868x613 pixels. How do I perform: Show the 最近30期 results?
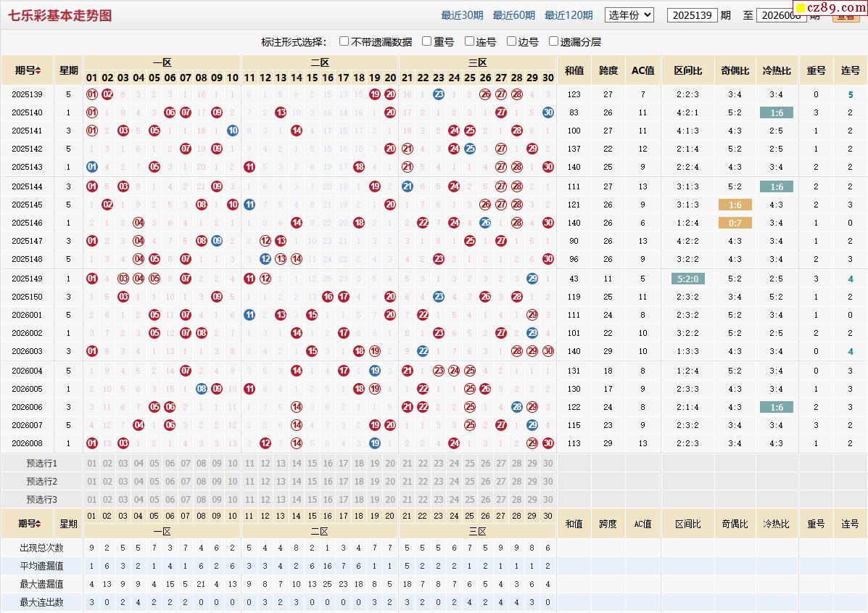coord(462,15)
